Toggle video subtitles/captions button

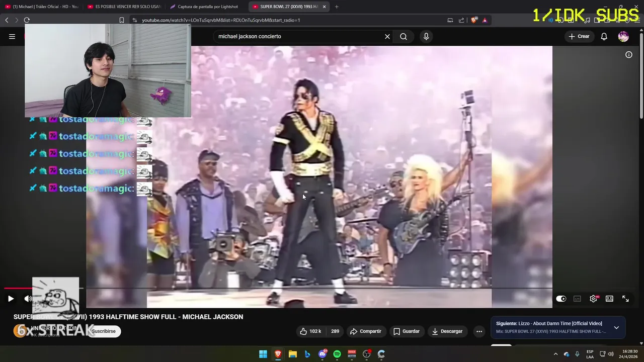(x=577, y=299)
